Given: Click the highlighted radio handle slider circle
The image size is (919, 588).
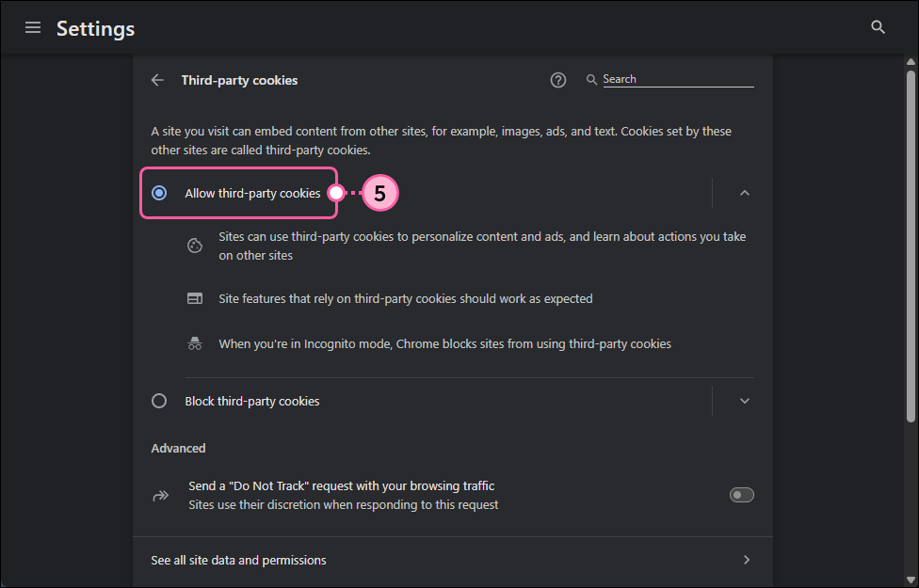Looking at the screenshot, I should pyautogui.click(x=336, y=192).
